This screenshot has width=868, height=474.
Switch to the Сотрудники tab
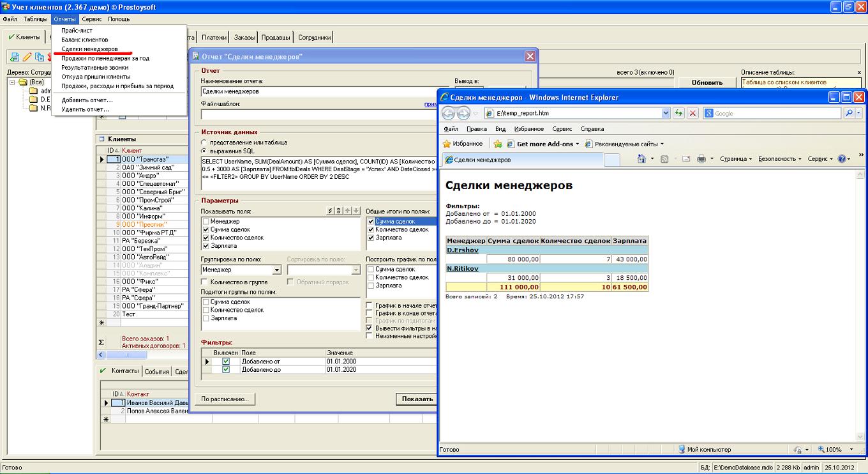pos(315,37)
